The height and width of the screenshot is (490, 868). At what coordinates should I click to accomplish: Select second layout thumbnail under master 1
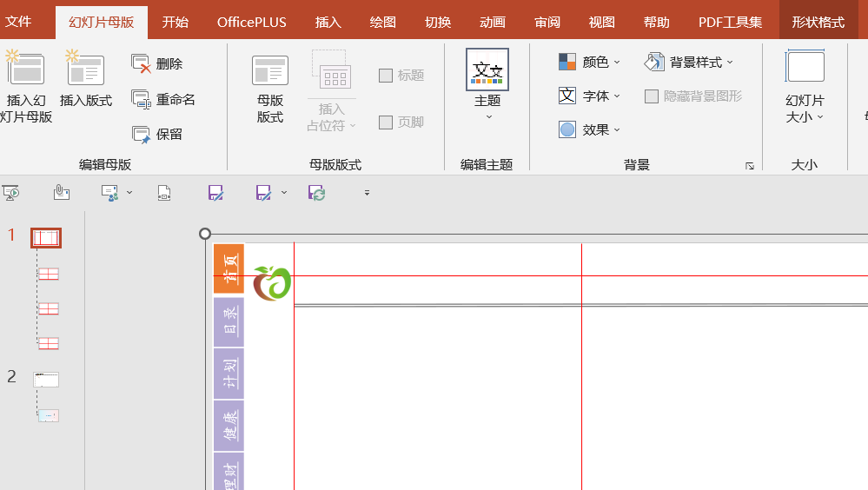click(49, 309)
